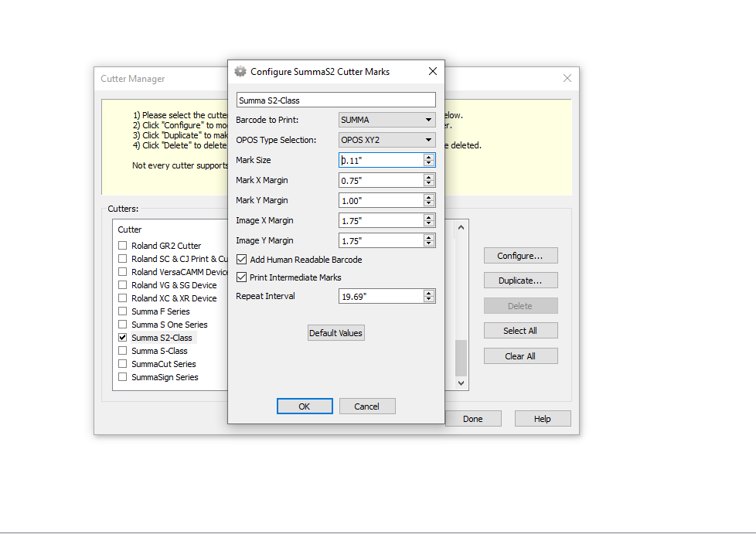This screenshot has height=534, width=756.
Task: Toggle Print Intermediate Marks checkbox
Action: [241, 277]
